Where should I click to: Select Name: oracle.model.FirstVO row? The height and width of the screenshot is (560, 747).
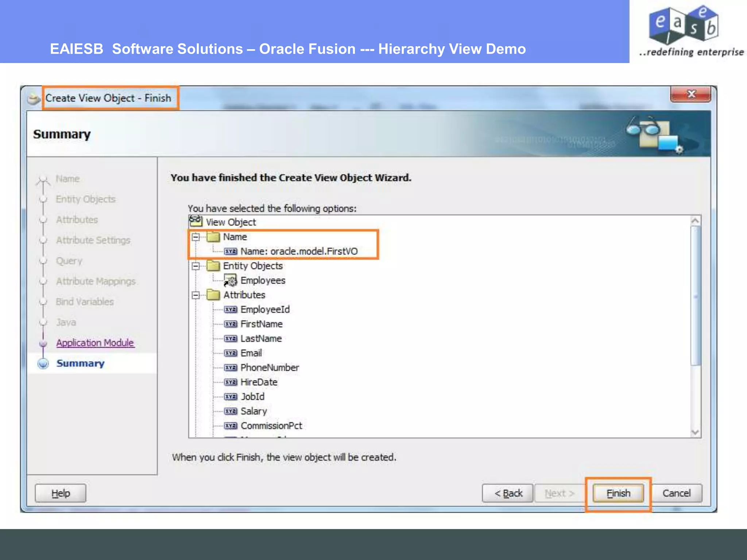291,251
